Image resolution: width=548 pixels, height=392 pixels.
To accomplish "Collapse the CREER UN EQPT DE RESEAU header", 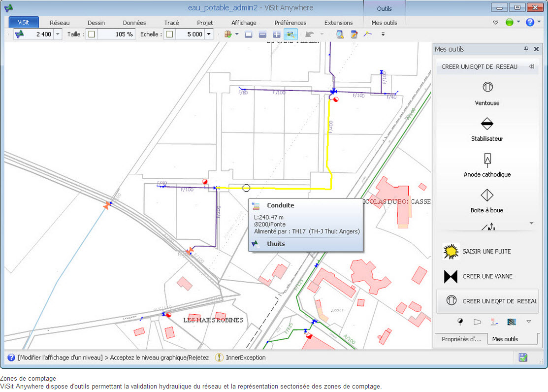I will (x=531, y=66).
